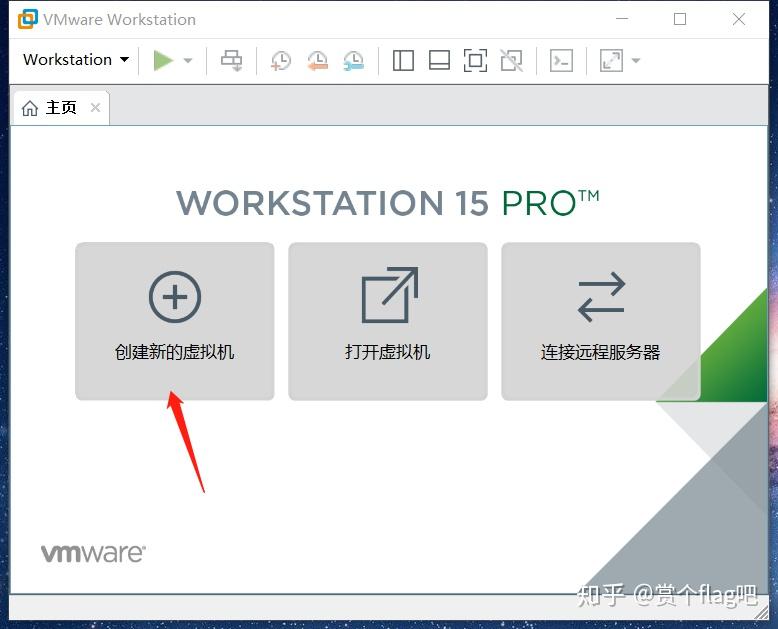Close the VMware Workstation window
The width and height of the screenshot is (778, 629).
pyautogui.click(x=739, y=19)
